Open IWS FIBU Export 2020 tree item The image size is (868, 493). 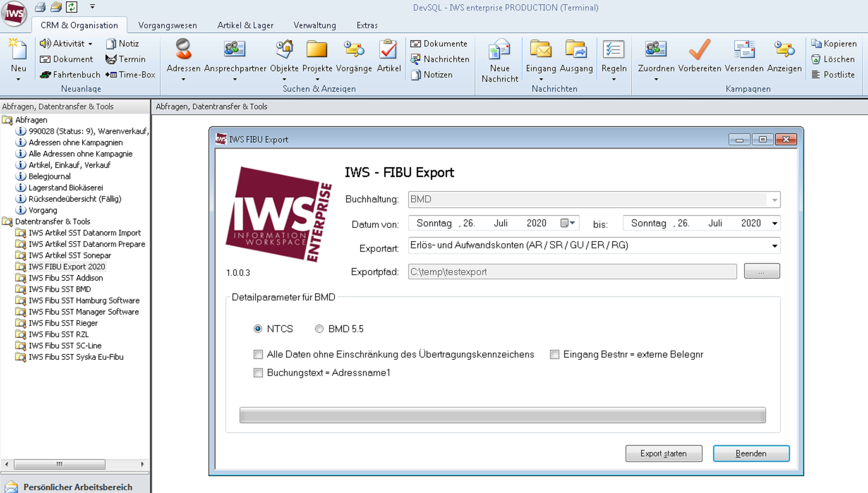click(67, 267)
